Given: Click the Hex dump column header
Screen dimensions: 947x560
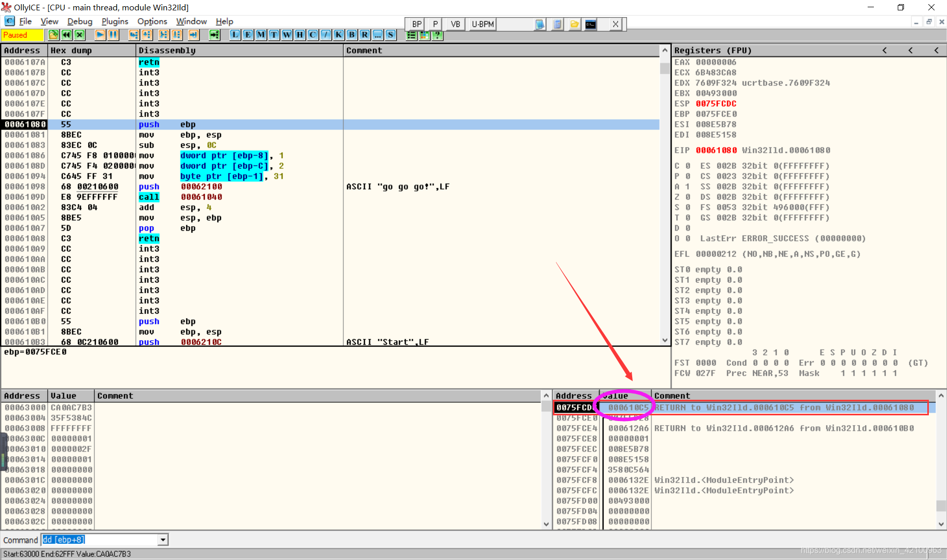Looking at the screenshot, I should [92, 50].
